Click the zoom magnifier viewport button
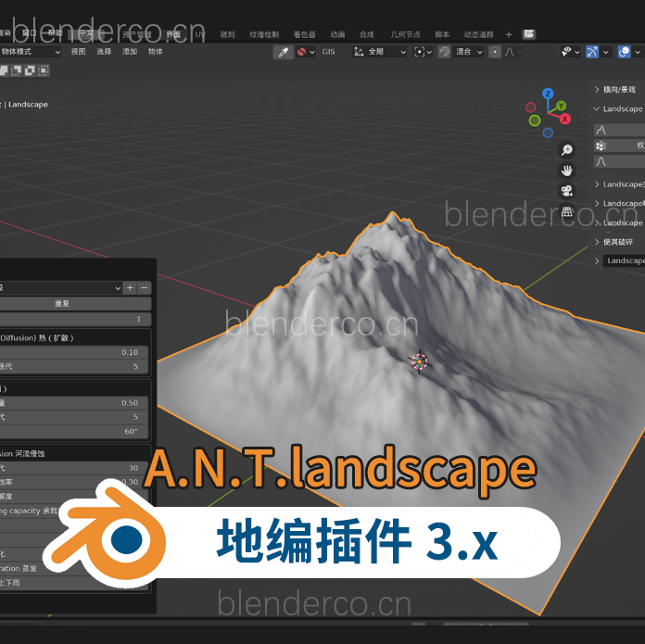 (567, 150)
